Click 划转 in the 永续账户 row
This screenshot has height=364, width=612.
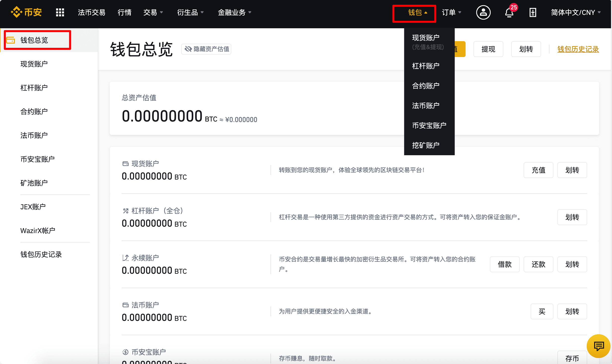click(x=572, y=264)
